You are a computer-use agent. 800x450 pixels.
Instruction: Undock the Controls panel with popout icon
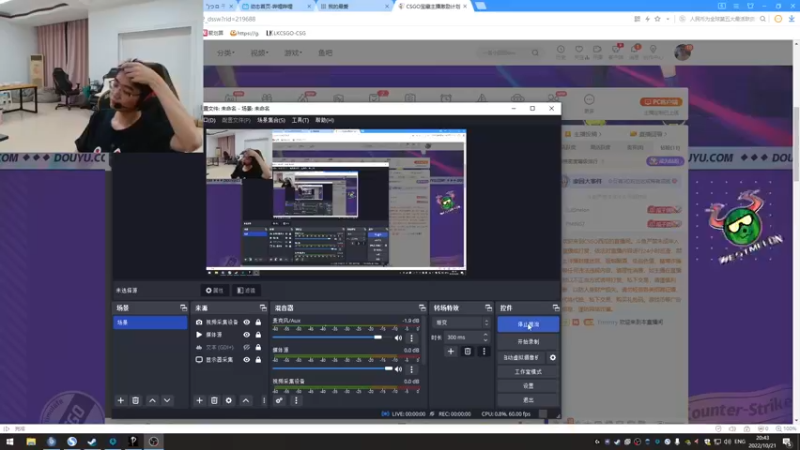pos(556,308)
